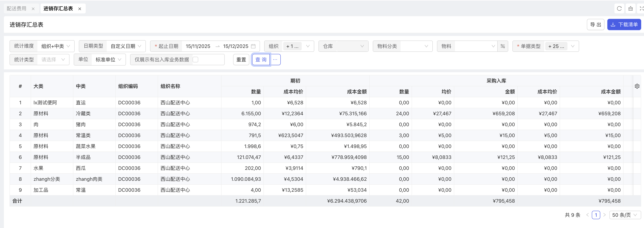Open the 日期类型 dropdown

tap(126, 46)
